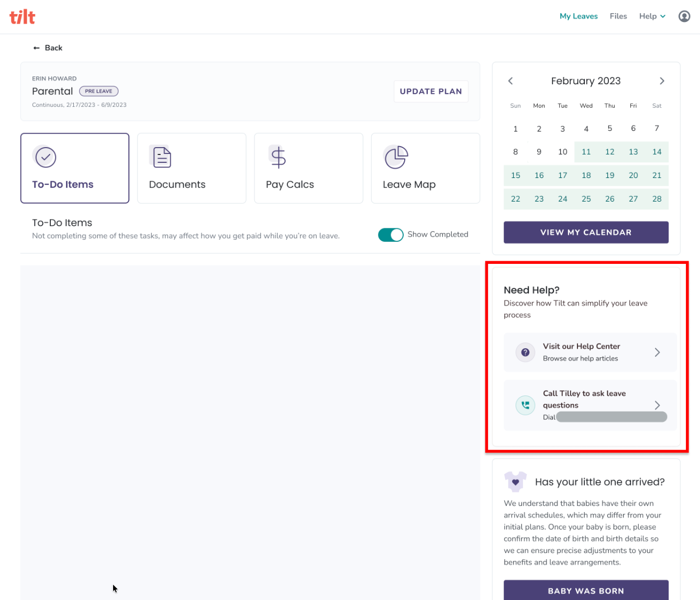The height and width of the screenshot is (600, 700).
Task: Click the baby onesie heart icon
Action: [515, 482]
